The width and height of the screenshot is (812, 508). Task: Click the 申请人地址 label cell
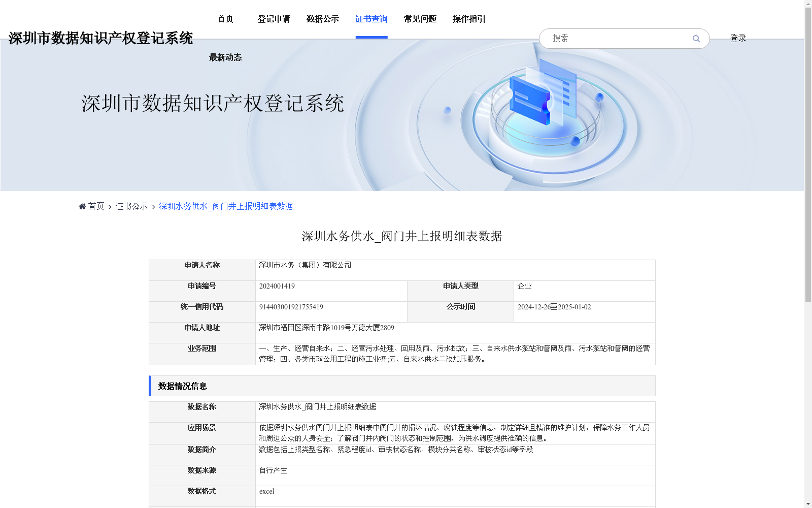click(x=202, y=333)
